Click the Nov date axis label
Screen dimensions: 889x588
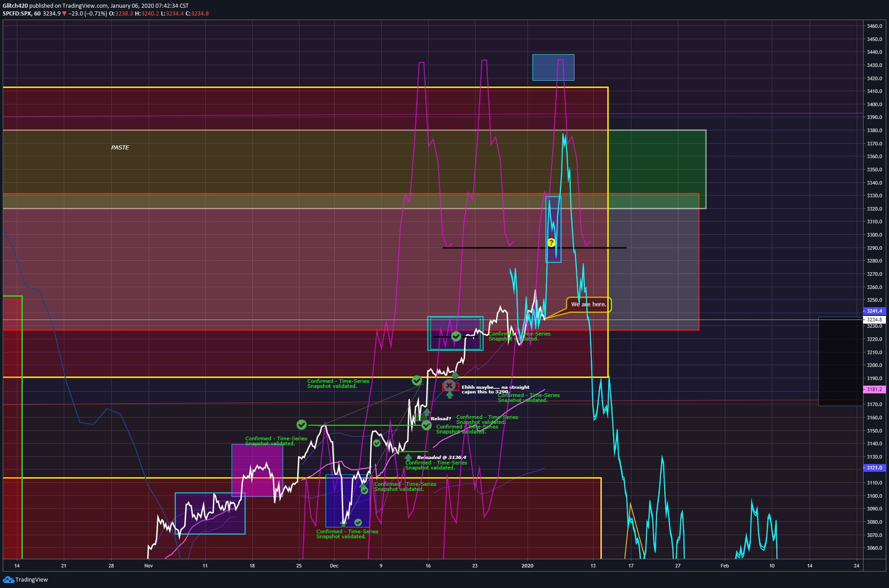(x=149, y=566)
